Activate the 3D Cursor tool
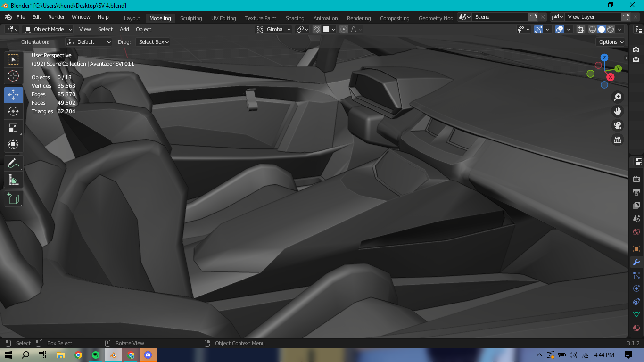Screen dimensions: 644x362 point(13,76)
